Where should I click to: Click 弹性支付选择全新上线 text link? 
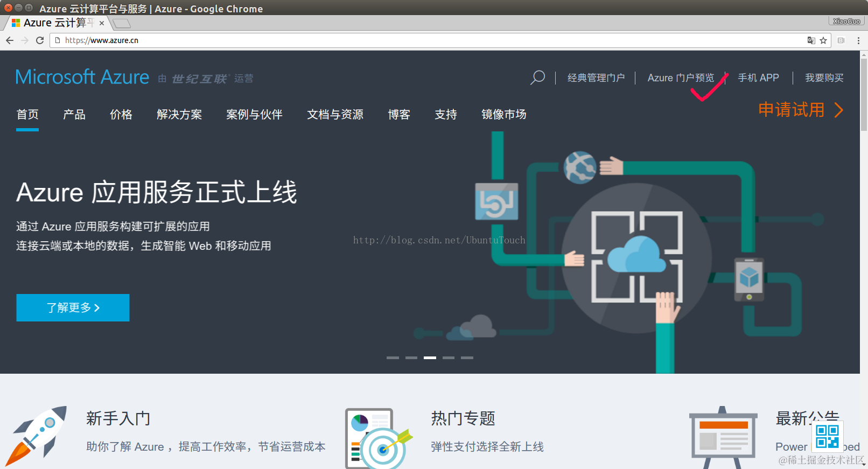487,446
